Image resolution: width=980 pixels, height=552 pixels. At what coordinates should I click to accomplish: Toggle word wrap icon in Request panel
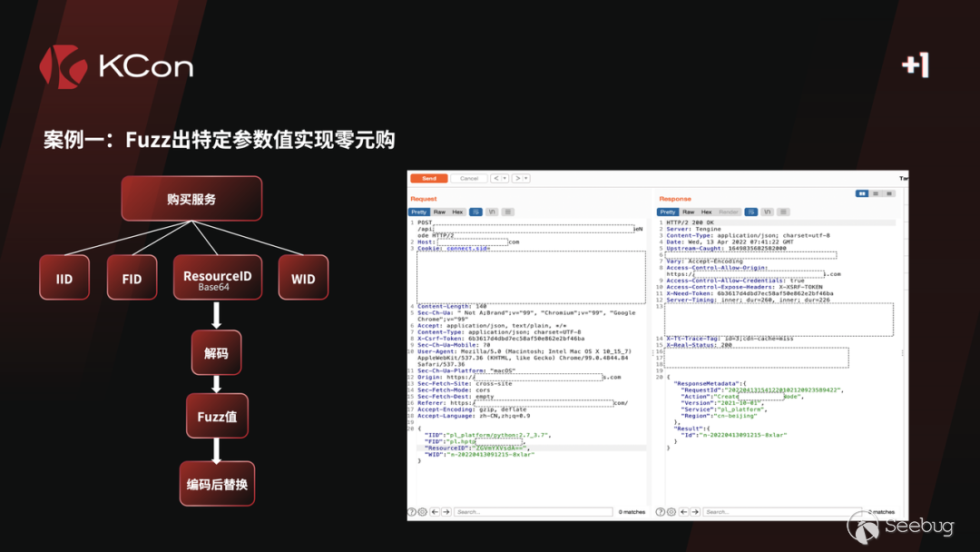click(x=475, y=212)
